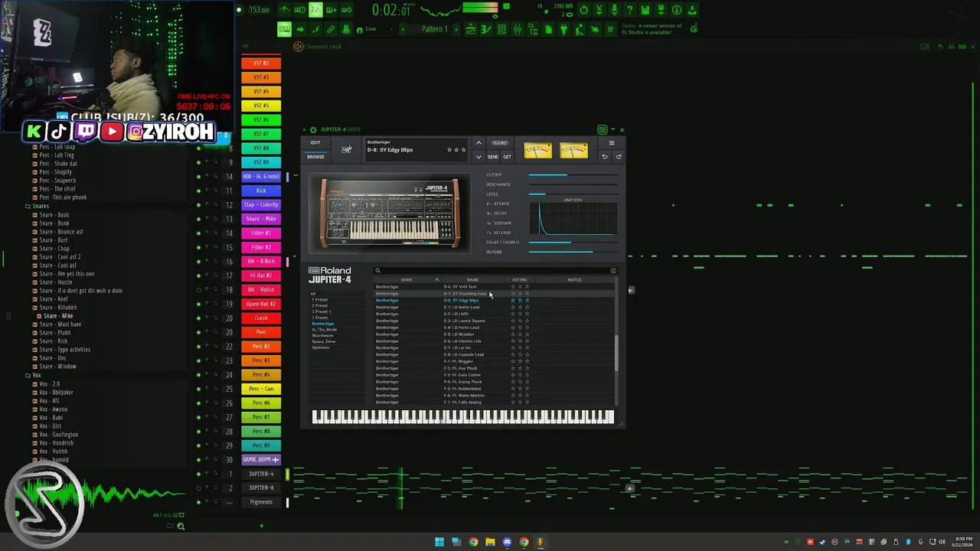
Task: Toggle the 3.2.1 countdown before recording
Action: point(315,10)
